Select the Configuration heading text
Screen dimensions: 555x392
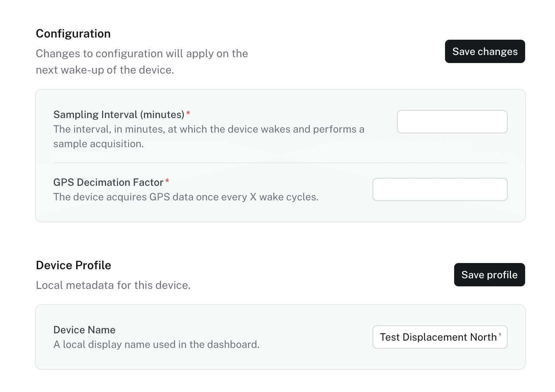(73, 34)
